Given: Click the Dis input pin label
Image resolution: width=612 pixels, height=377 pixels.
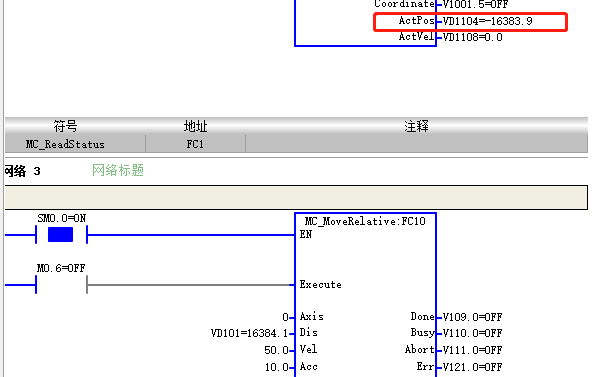Looking at the screenshot, I should tap(308, 333).
